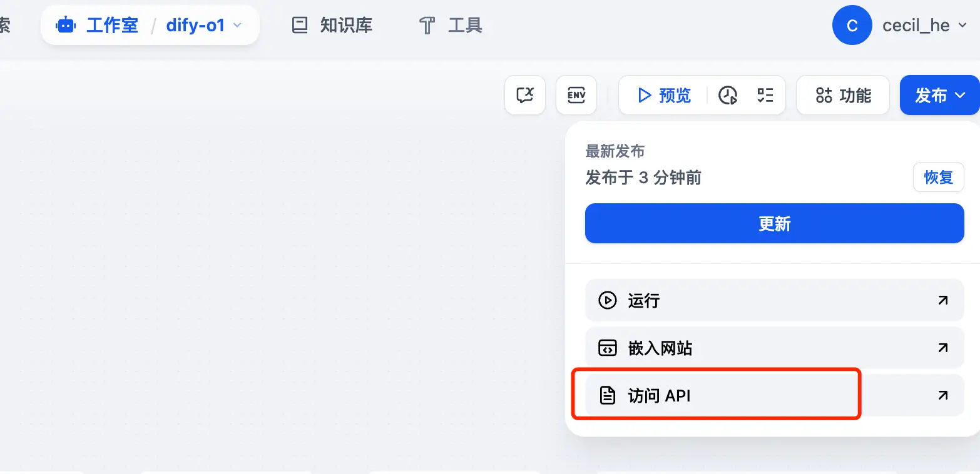Viewport: 980px width, 474px height.
Task: Open the 功能 features panel
Action: coord(842,95)
